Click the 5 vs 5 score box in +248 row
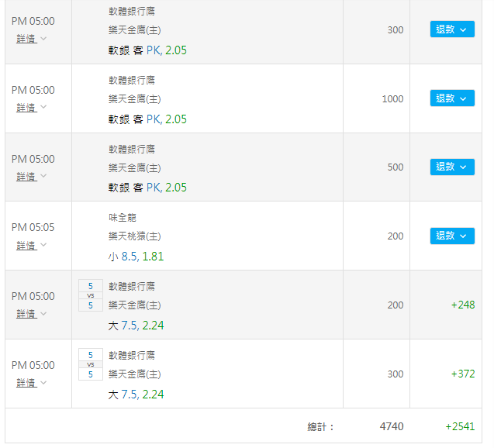This screenshot has height=448, width=494. click(91, 295)
